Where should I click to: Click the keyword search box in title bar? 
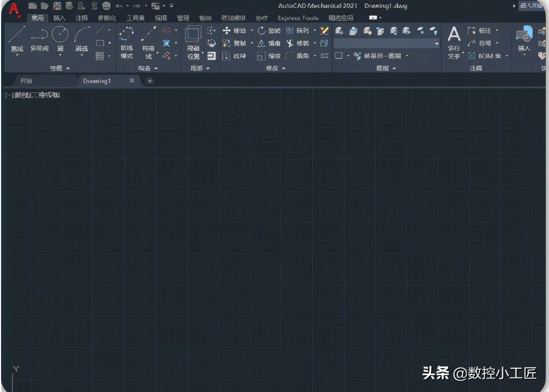pos(532,6)
